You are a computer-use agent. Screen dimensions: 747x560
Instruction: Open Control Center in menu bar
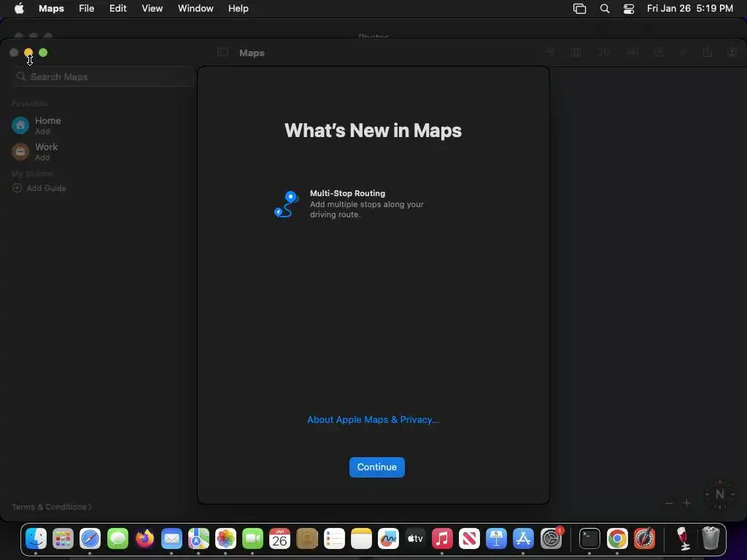(629, 9)
